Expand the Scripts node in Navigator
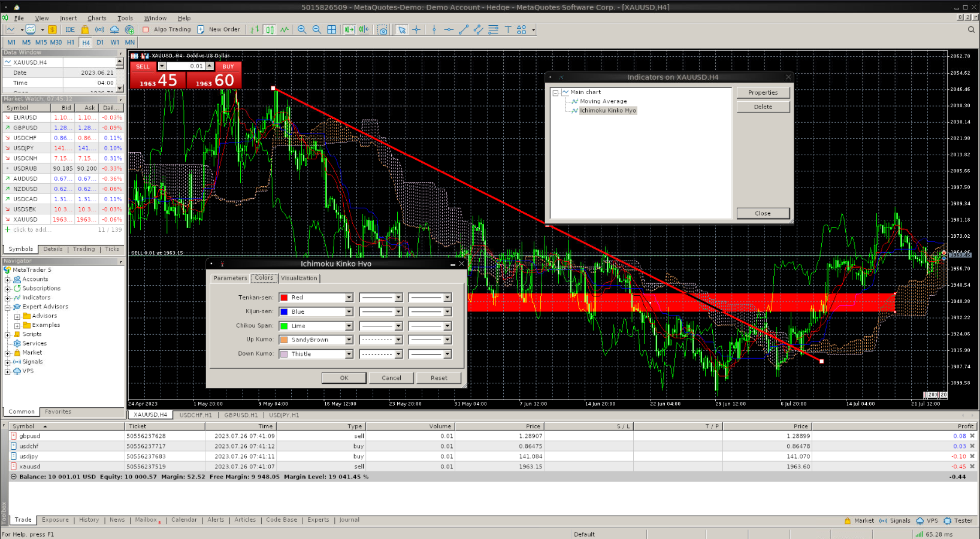980x539 pixels. pyautogui.click(x=8, y=335)
